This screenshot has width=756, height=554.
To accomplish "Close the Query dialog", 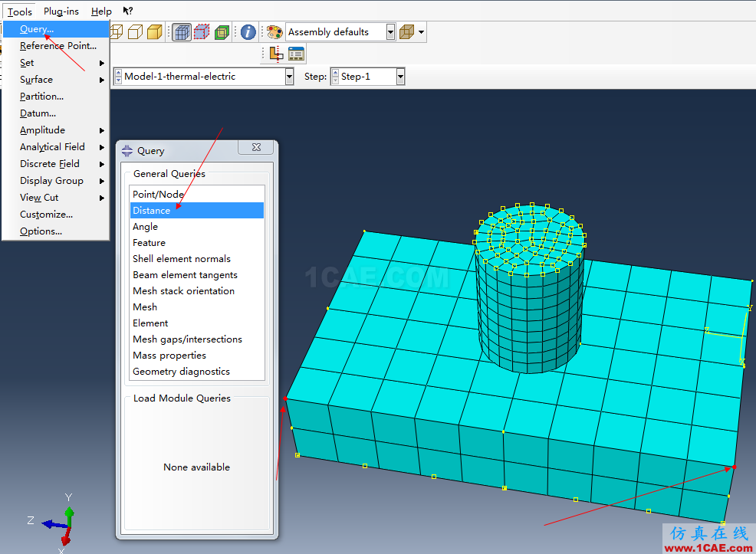I will pyautogui.click(x=257, y=147).
